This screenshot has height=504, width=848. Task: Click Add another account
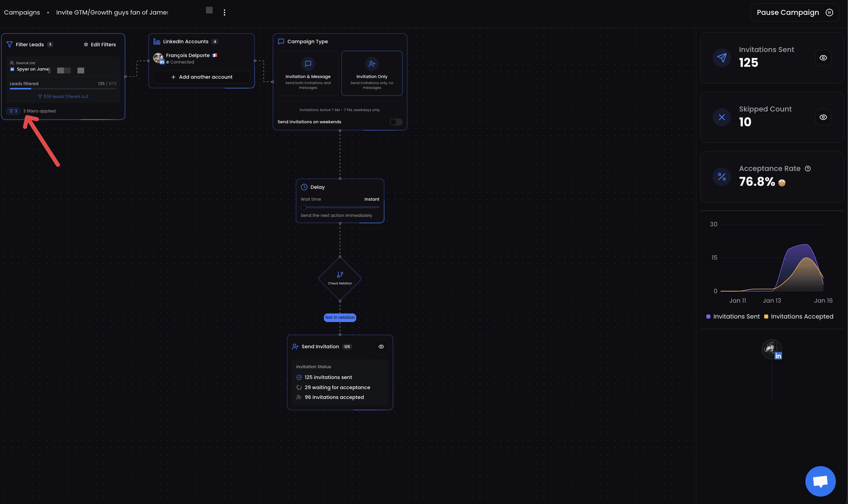click(x=201, y=77)
